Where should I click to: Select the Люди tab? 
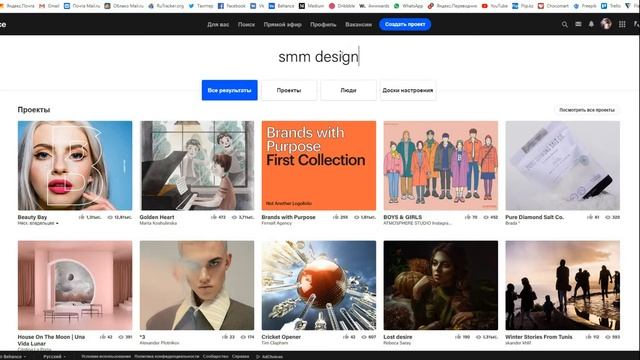pyautogui.click(x=348, y=90)
